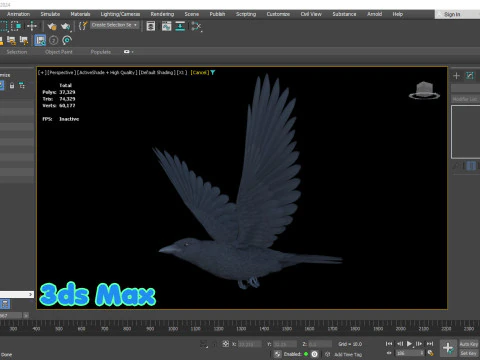Open the Arnold menu
Image resolution: width=480 pixels, height=360 pixels.
(x=374, y=14)
